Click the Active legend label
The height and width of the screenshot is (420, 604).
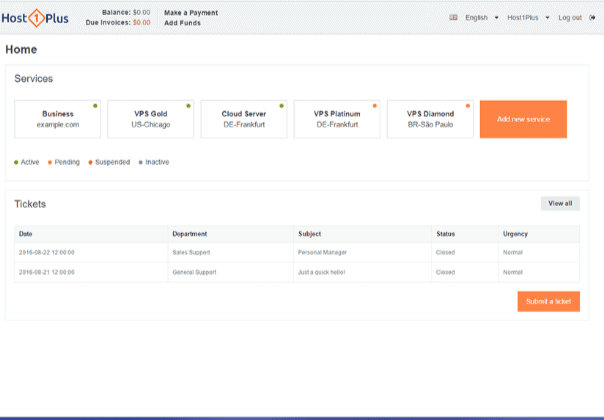click(30, 162)
